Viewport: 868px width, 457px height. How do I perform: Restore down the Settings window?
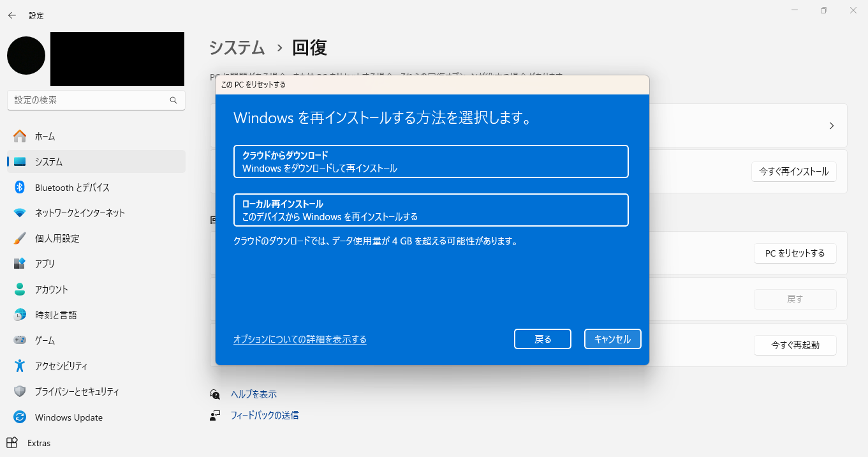tap(824, 10)
